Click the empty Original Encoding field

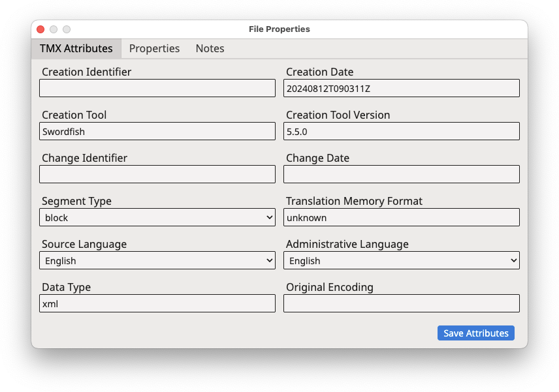(x=402, y=304)
